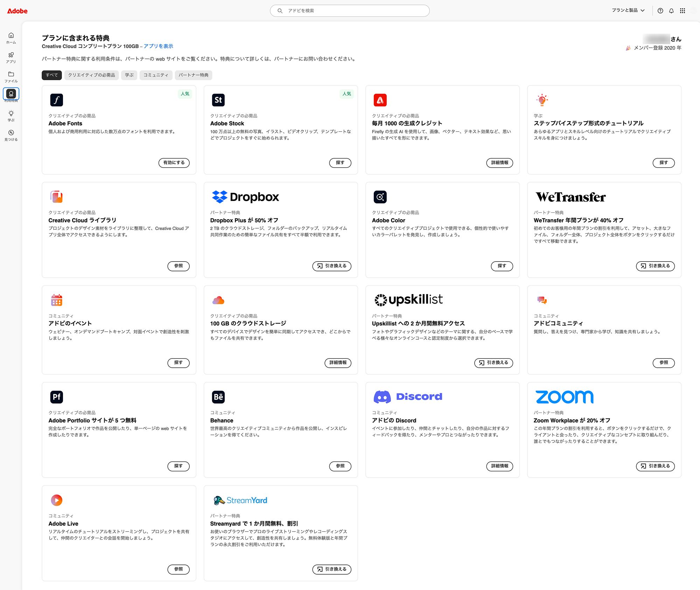Click the Adobe Portfolio Pf icon
Image resolution: width=700 pixels, height=590 pixels.
[x=56, y=397]
